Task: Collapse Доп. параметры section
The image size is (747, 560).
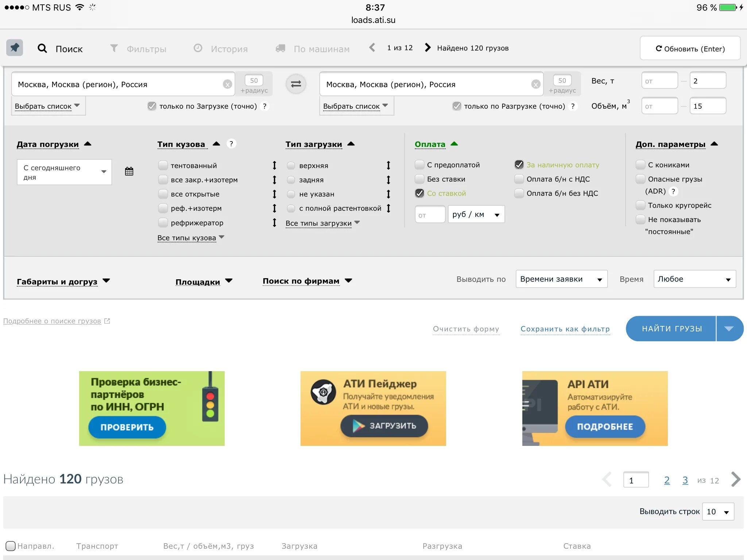Action: [x=677, y=144]
